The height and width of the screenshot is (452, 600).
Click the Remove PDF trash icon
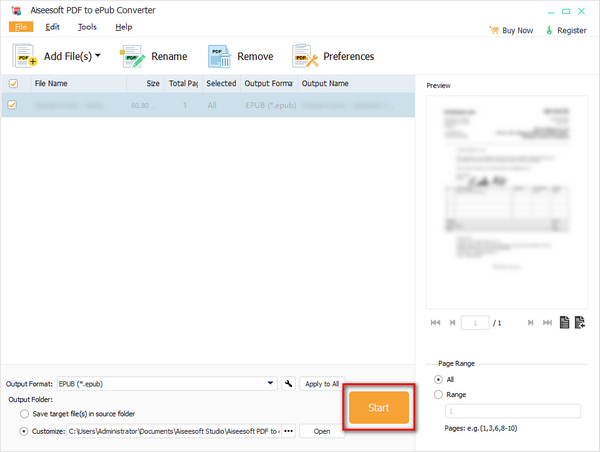(x=219, y=56)
